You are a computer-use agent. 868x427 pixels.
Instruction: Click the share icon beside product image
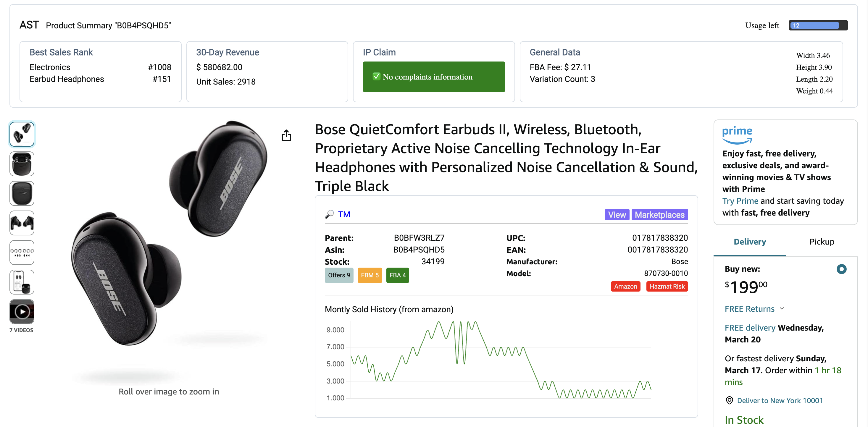coord(286,135)
